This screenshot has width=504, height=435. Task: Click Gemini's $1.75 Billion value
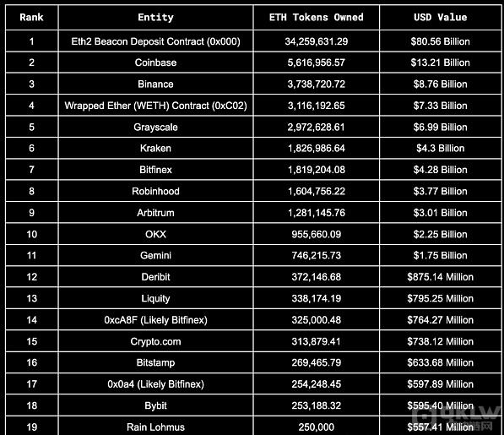coord(441,256)
